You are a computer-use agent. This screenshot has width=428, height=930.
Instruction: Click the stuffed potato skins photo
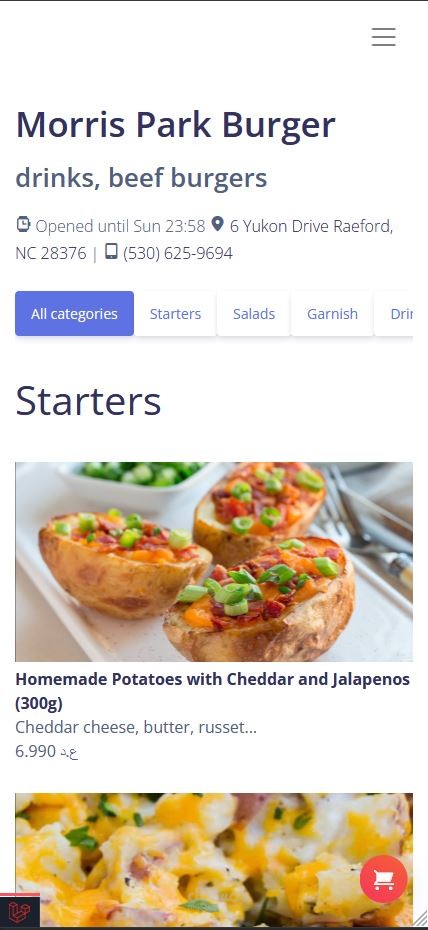pos(214,562)
